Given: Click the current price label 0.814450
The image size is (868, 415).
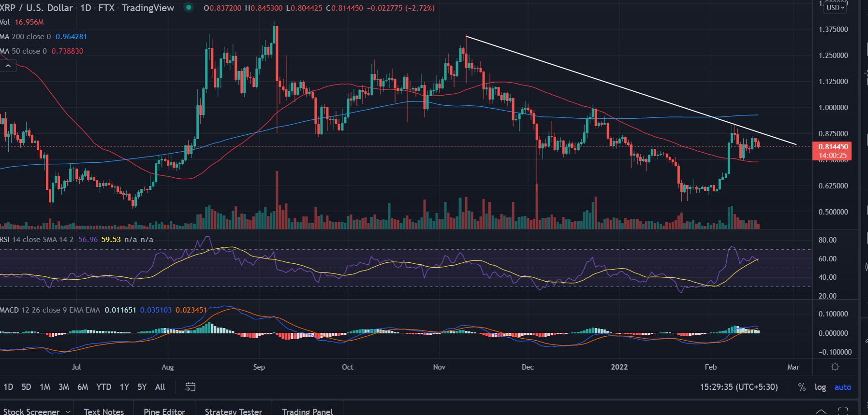Looking at the screenshot, I should (833, 147).
